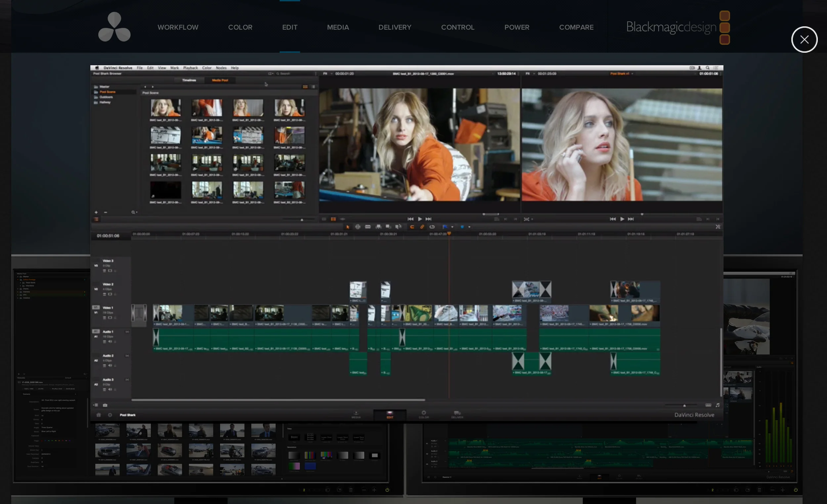Open the blue flag color dropdown arrow

click(x=453, y=227)
